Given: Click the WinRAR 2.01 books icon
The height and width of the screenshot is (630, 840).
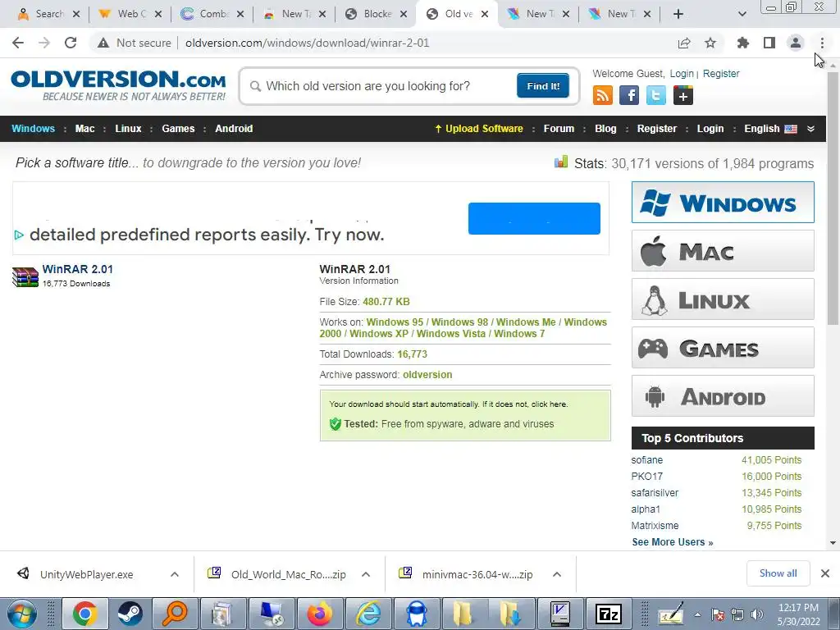Looking at the screenshot, I should (25, 277).
